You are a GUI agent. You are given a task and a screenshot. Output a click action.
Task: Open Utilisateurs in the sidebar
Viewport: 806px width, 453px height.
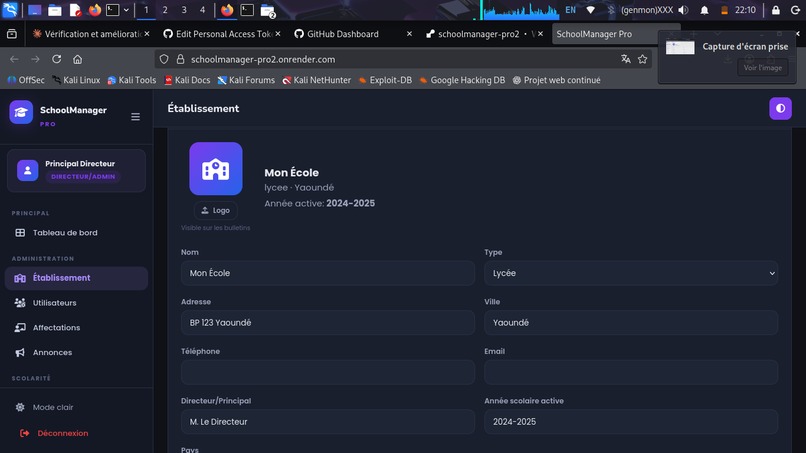tap(76, 303)
